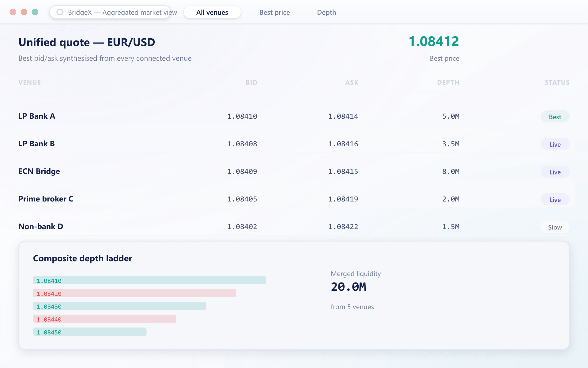
Task: Click the 1.08410 depth ladder bar
Action: tap(149, 280)
